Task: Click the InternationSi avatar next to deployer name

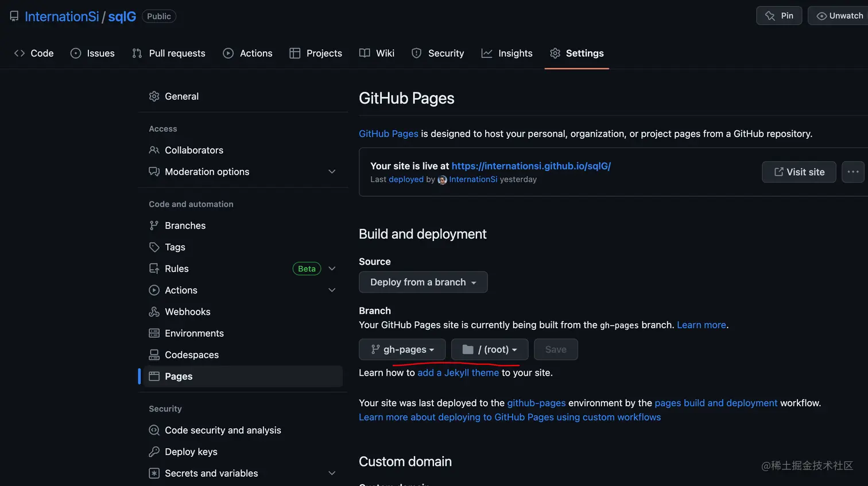Action: click(442, 180)
